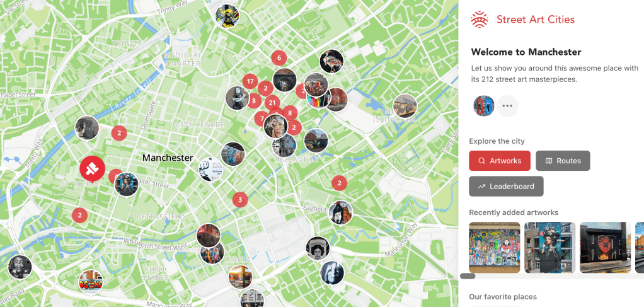Viewport: 644px width, 307px height.
Task: Open the Princess Leia artwork map marker
Action: click(x=318, y=248)
